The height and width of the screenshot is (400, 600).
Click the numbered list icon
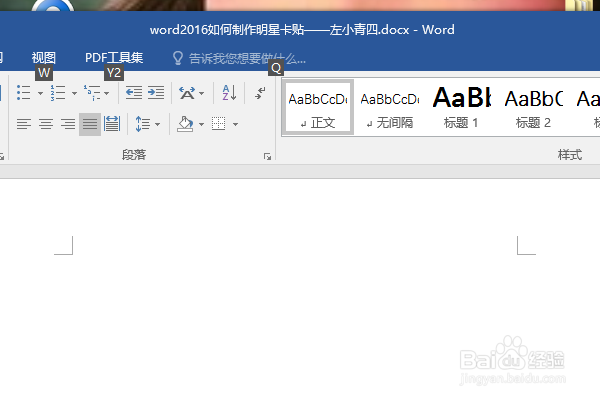click(x=58, y=93)
